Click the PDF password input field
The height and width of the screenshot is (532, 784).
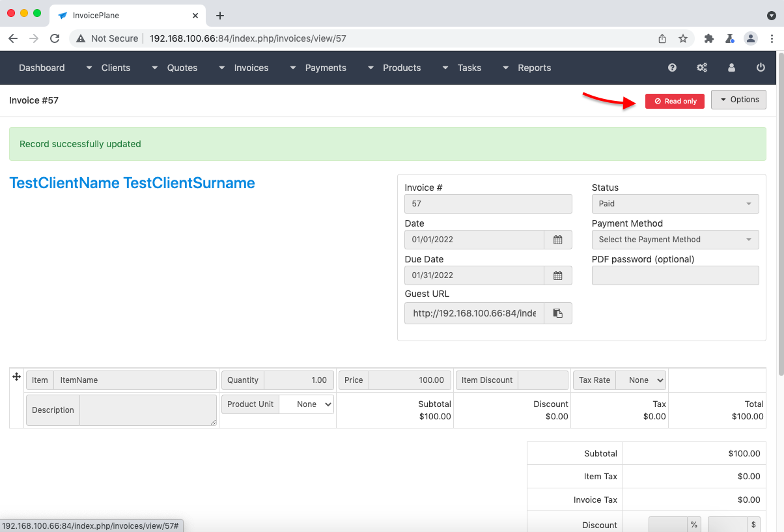click(675, 275)
